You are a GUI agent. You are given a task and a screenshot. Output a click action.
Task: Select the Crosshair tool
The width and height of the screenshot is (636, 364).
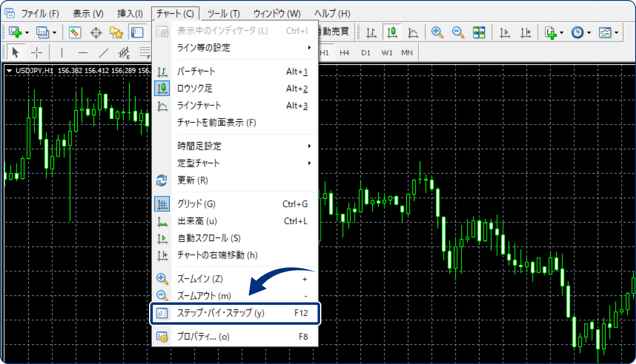click(x=37, y=52)
